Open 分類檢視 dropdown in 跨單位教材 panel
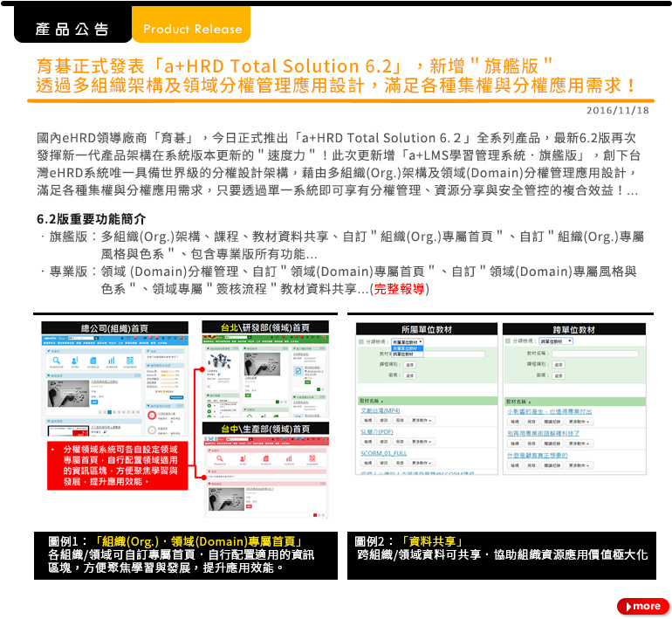Image resolution: width=672 pixels, height=619 pixels. point(555,341)
